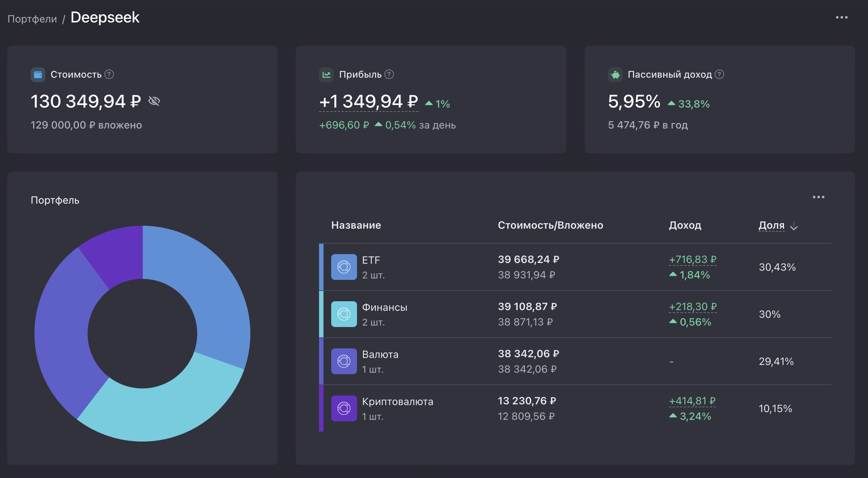Open portfolio options menu at top right
Screen dimensions: 868x478
[x=841, y=17]
